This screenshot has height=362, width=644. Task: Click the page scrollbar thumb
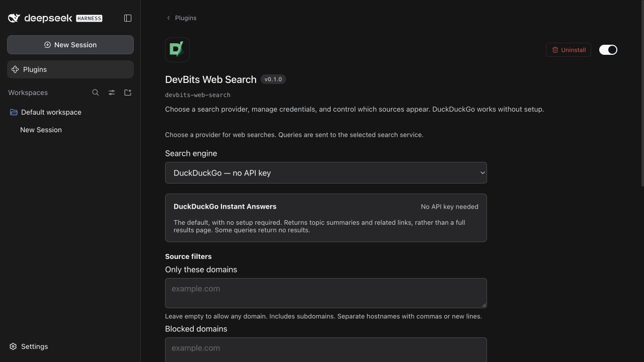coord(642,93)
